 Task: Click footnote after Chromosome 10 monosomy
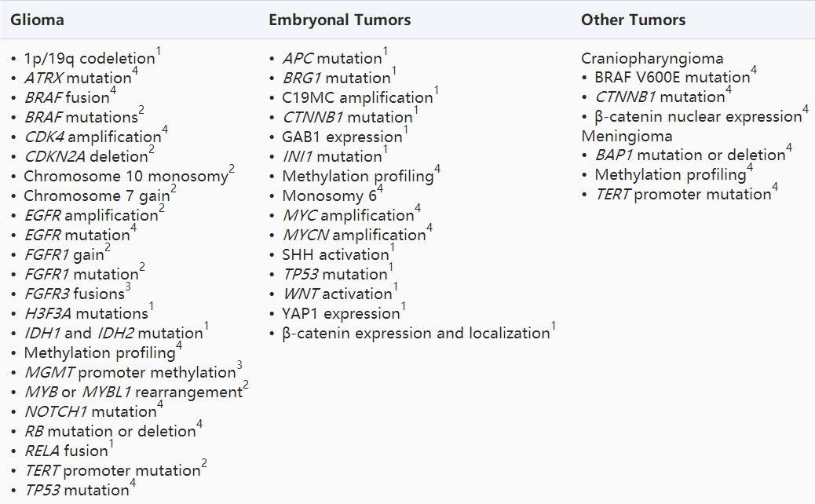[231, 170]
